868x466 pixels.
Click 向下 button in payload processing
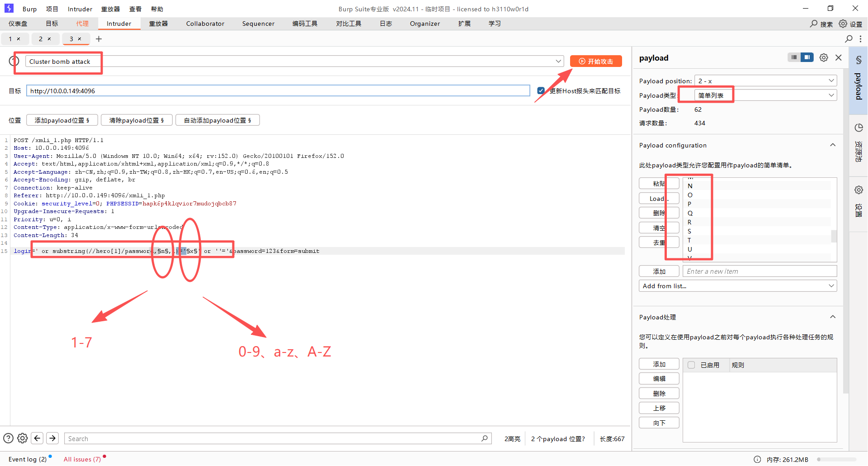[x=659, y=423]
